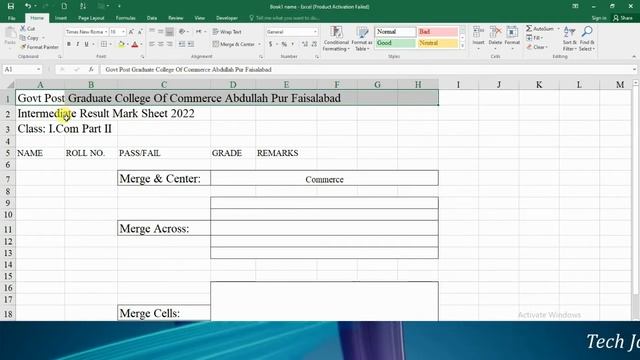Switch to the Developer tab
This screenshot has width=640, height=360.
[x=227, y=18]
